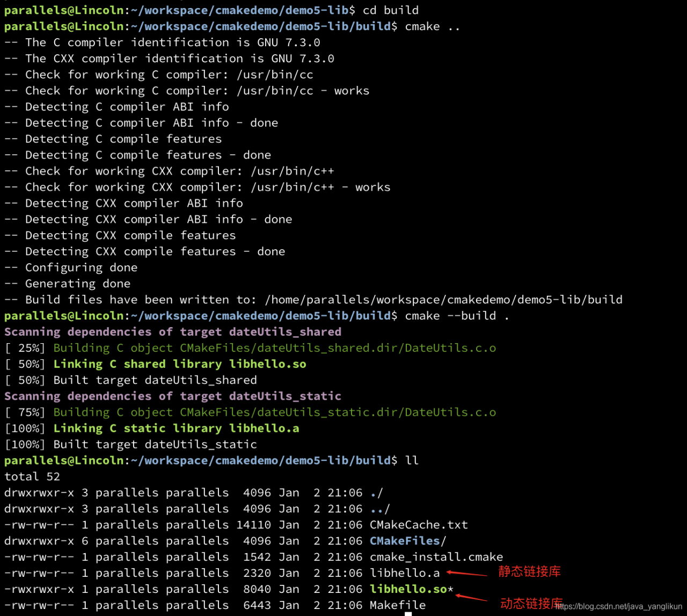Screen dimensions: 687x616
Task: Select the line ending '/usr/bin/cc - works'
Action: tap(187, 91)
